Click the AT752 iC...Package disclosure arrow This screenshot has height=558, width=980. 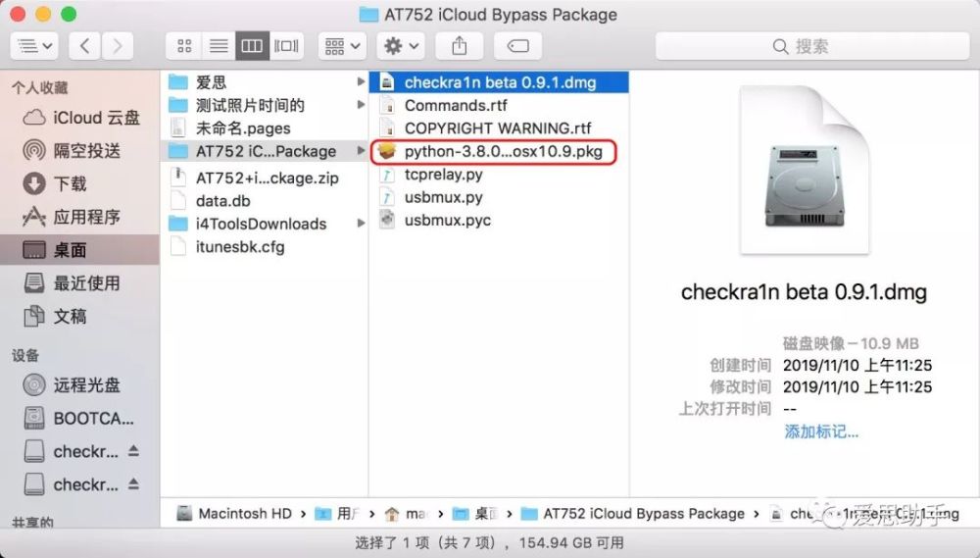361,151
